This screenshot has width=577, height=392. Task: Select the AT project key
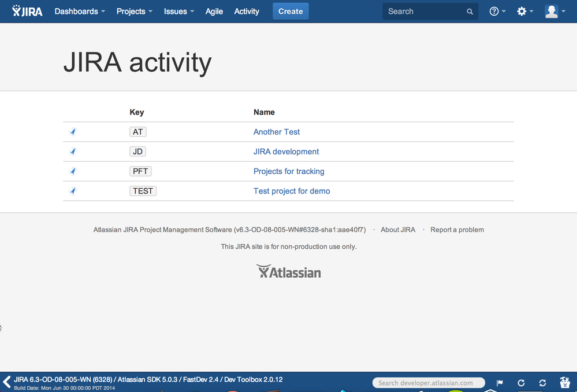(138, 132)
